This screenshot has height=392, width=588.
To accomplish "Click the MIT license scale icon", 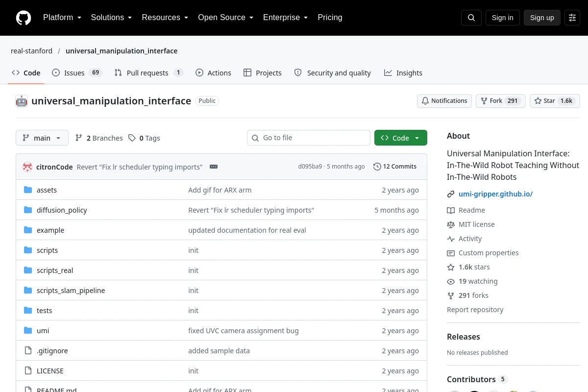I will pyautogui.click(x=451, y=224).
